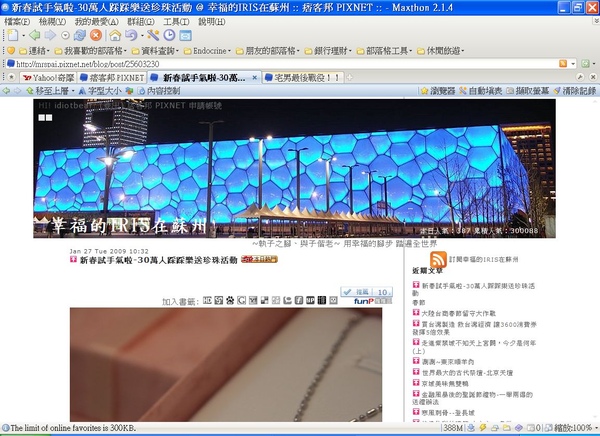Click the 移至上層 toolbar button
This screenshot has width=600, height=436.
pyautogui.click(x=50, y=91)
